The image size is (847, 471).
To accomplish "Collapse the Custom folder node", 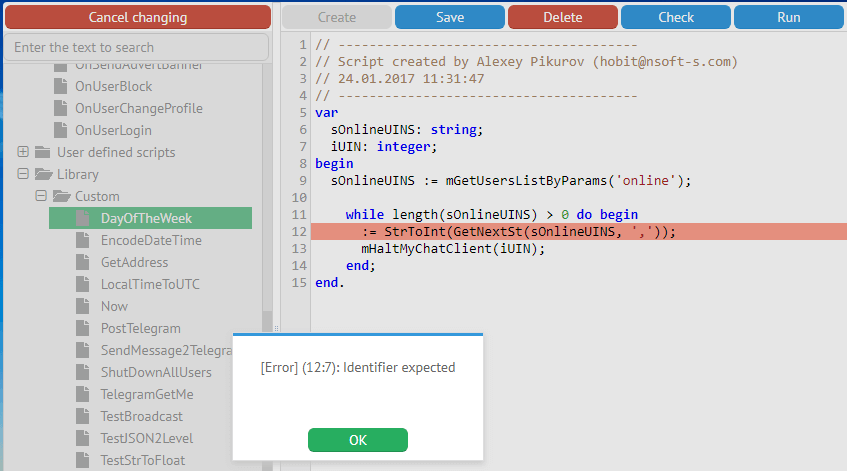I will click(x=41, y=197).
